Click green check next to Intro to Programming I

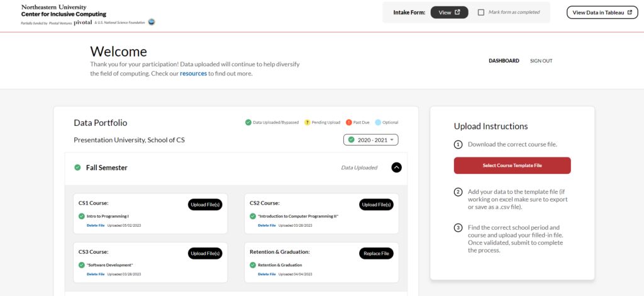click(x=82, y=216)
